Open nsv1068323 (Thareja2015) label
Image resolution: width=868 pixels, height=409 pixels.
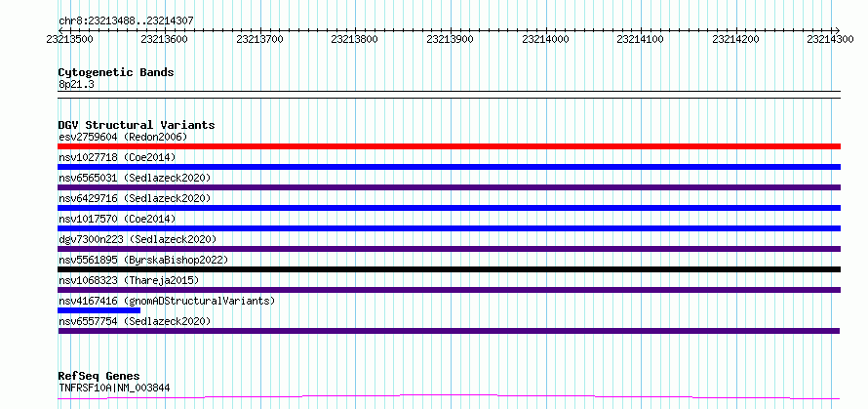[129, 280]
